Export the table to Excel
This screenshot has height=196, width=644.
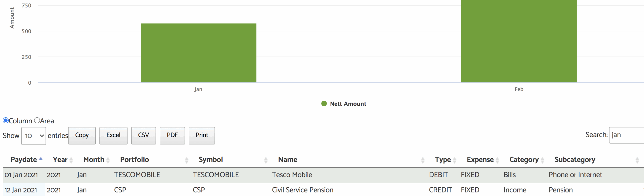pos(113,135)
